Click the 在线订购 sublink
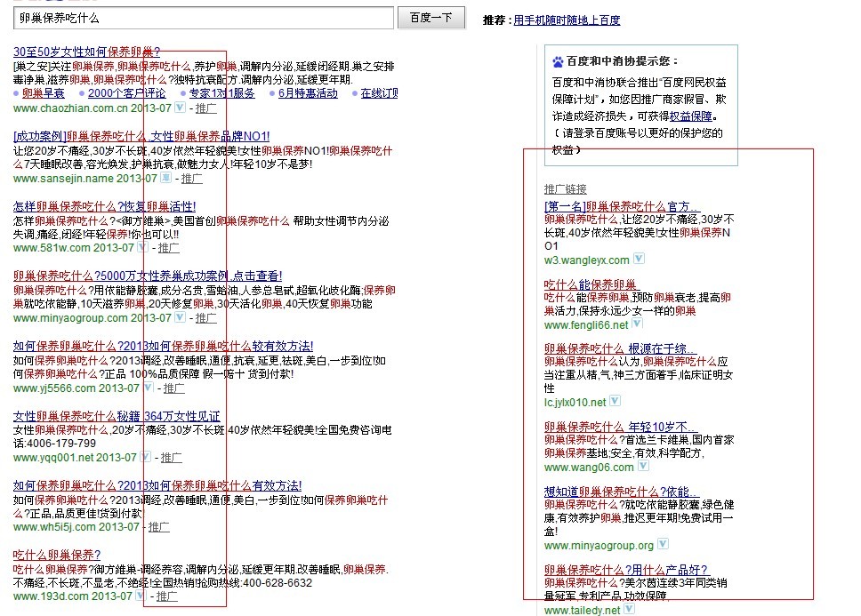 point(380,93)
